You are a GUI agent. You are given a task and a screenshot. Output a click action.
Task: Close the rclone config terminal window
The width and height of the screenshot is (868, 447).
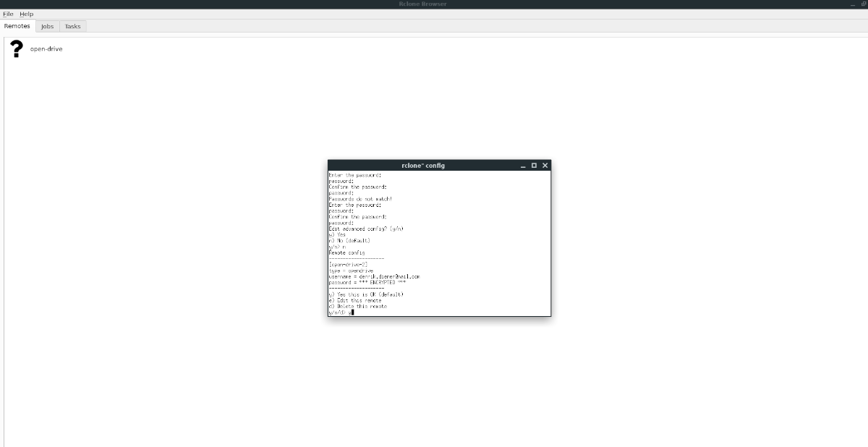(x=545, y=165)
